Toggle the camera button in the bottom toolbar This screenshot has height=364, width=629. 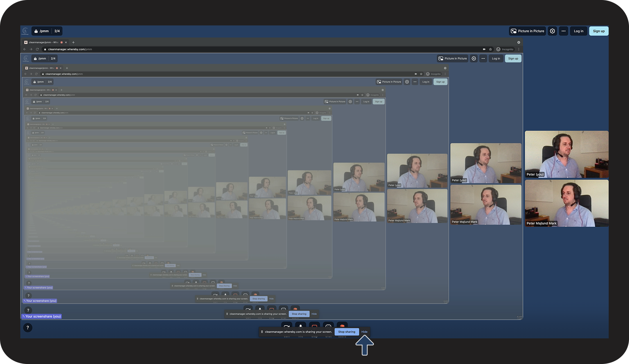coord(287,325)
